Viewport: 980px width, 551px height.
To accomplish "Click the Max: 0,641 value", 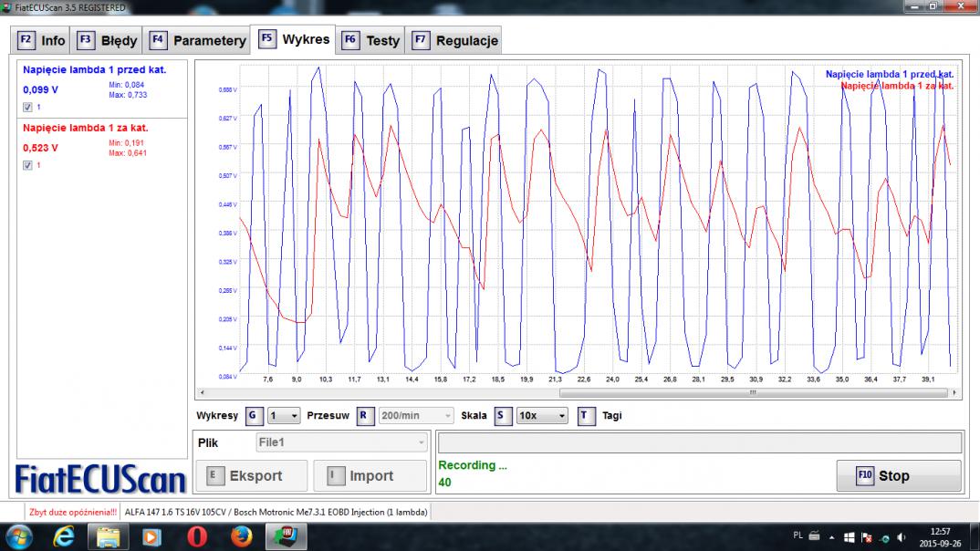I will click(x=128, y=153).
